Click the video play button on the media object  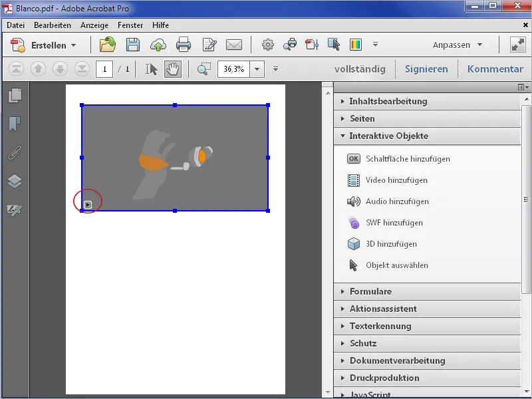click(x=88, y=205)
